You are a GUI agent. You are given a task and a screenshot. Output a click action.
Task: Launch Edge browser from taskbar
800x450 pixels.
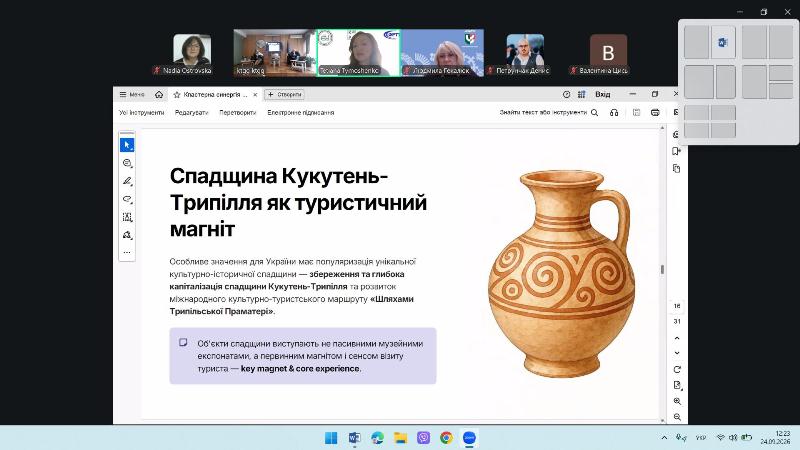coord(377,438)
